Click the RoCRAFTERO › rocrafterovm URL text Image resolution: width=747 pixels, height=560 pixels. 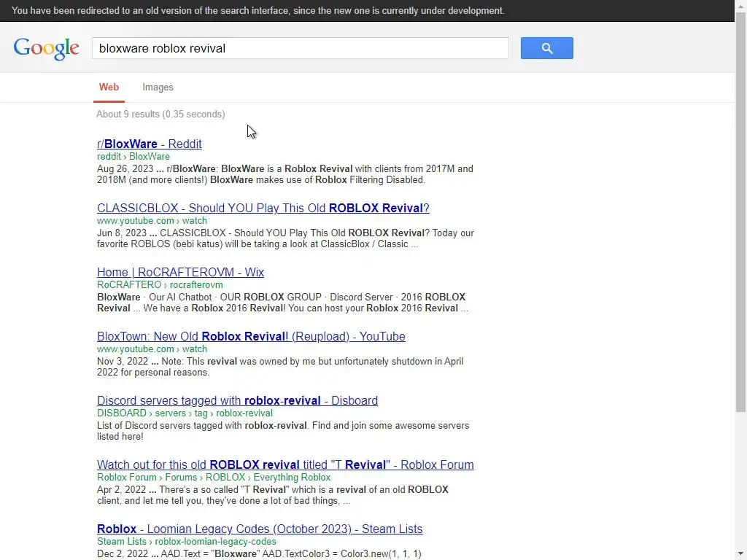tap(160, 285)
